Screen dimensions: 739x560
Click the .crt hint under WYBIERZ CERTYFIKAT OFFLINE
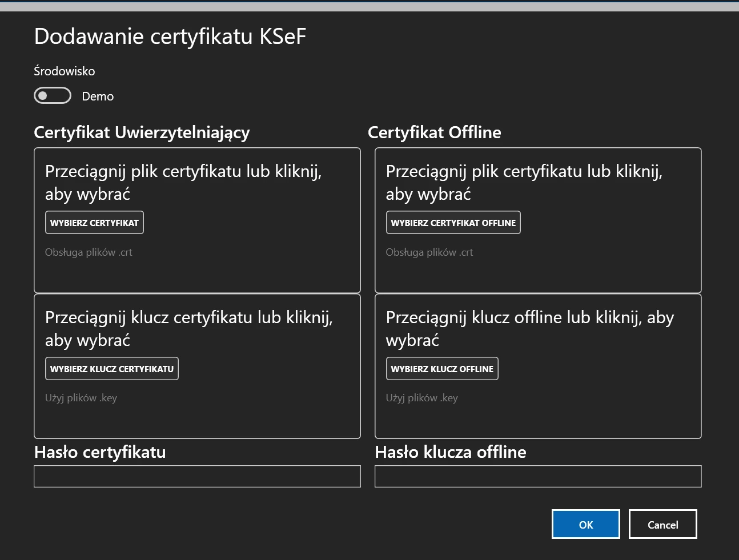click(x=429, y=252)
